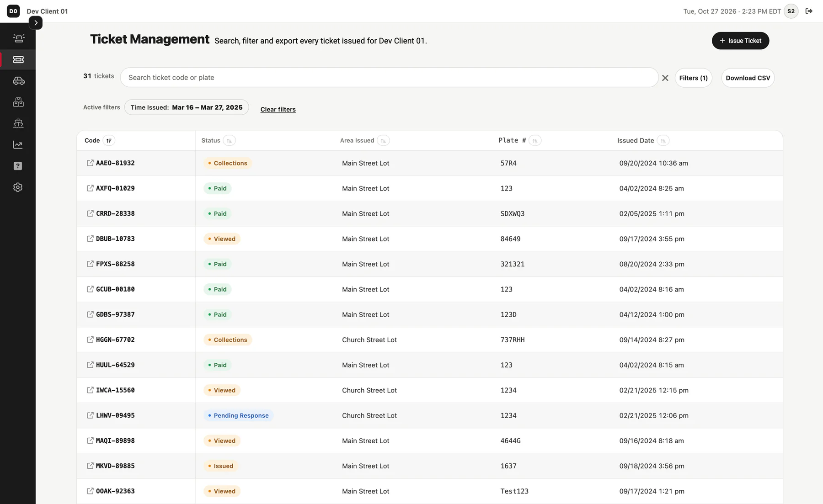Sort by Code column
The width and height of the screenshot is (823, 504).
[109, 141]
